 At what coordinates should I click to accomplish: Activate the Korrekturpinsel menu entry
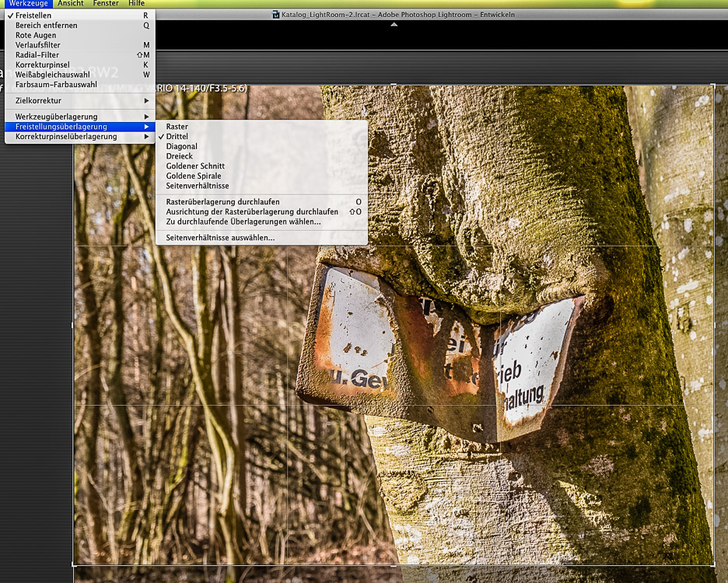(80, 65)
